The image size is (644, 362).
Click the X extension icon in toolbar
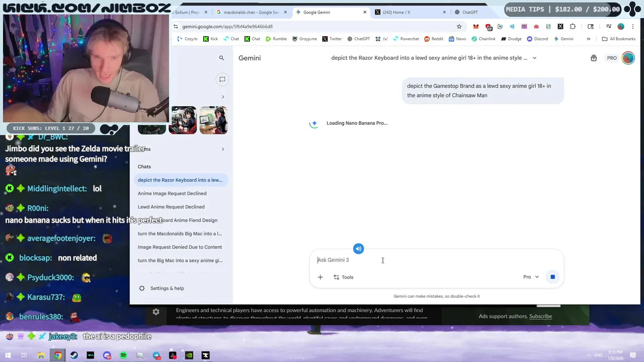click(x=560, y=27)
